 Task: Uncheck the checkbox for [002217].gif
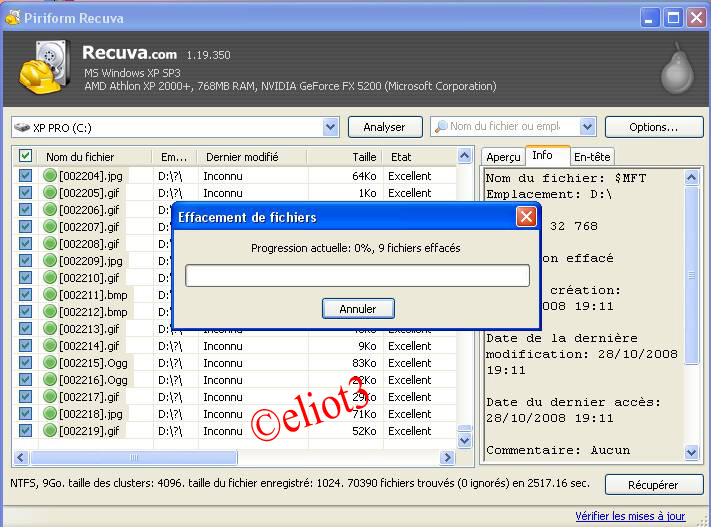(25, 397)
